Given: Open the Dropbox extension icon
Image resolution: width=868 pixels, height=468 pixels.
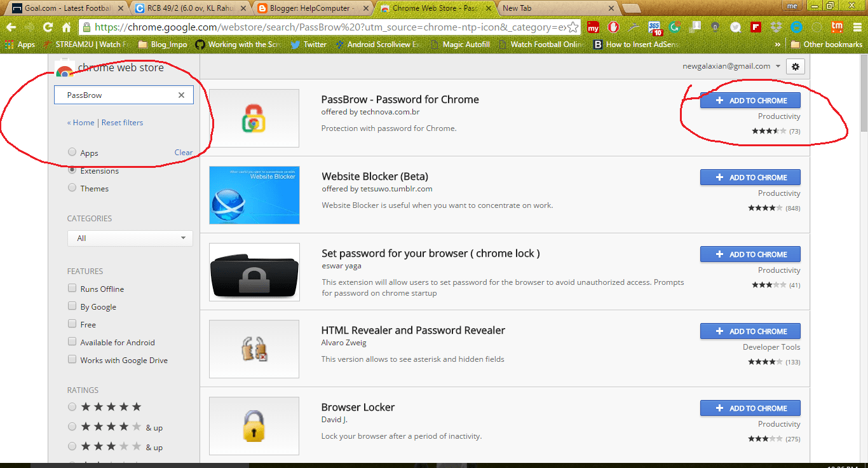Looking at the screenshot, I should pos(776,27).
